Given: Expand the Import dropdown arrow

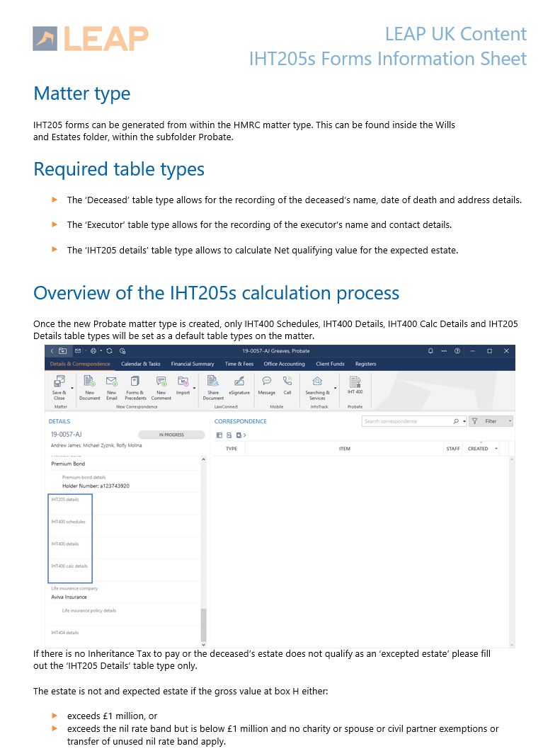Looking at the screenshot, I should [195, 388].
